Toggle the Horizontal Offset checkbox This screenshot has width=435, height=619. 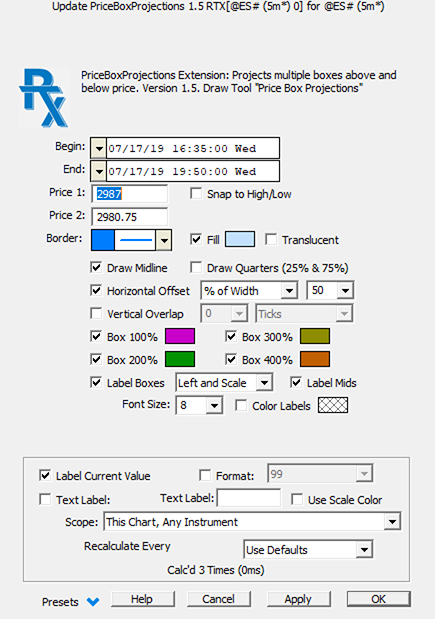(96, 291)
